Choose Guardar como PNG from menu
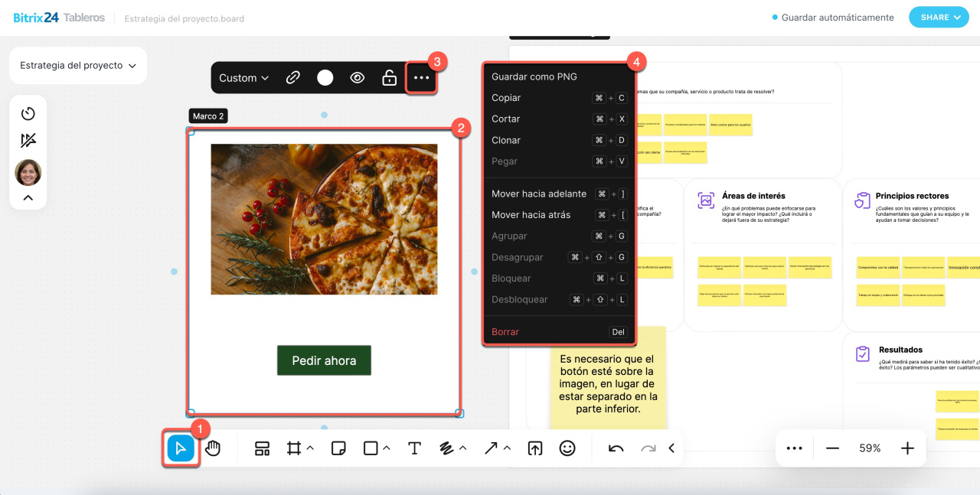Viewport: 980px width, 495px height. (534, 77)
